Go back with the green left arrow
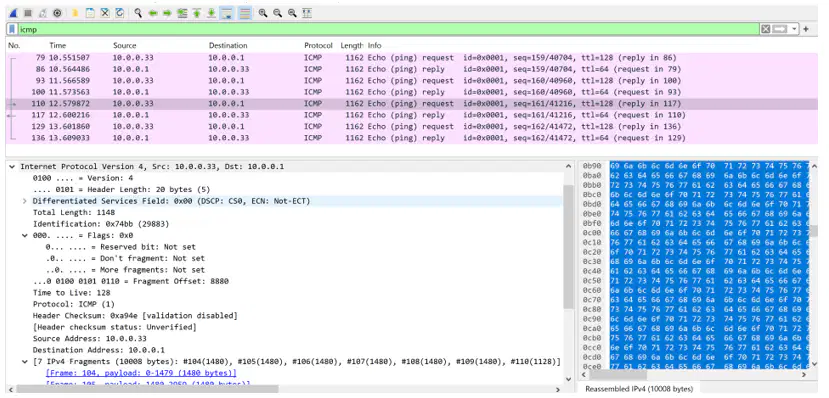Screen dimensions: 829x398 point(153,13)
